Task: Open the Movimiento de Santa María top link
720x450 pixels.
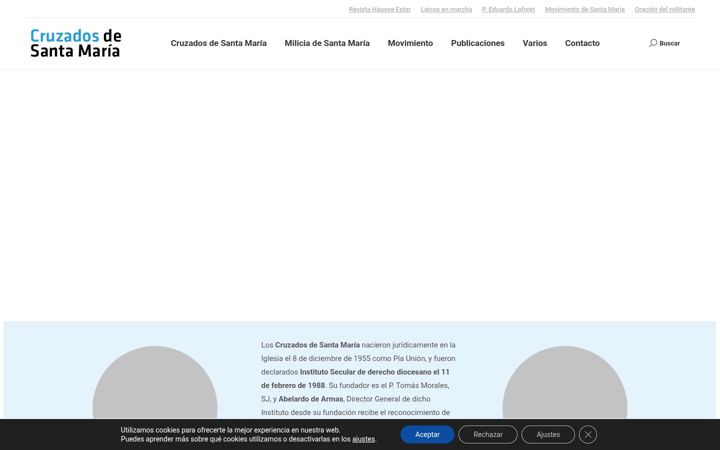Action: (x=585, y=9)
